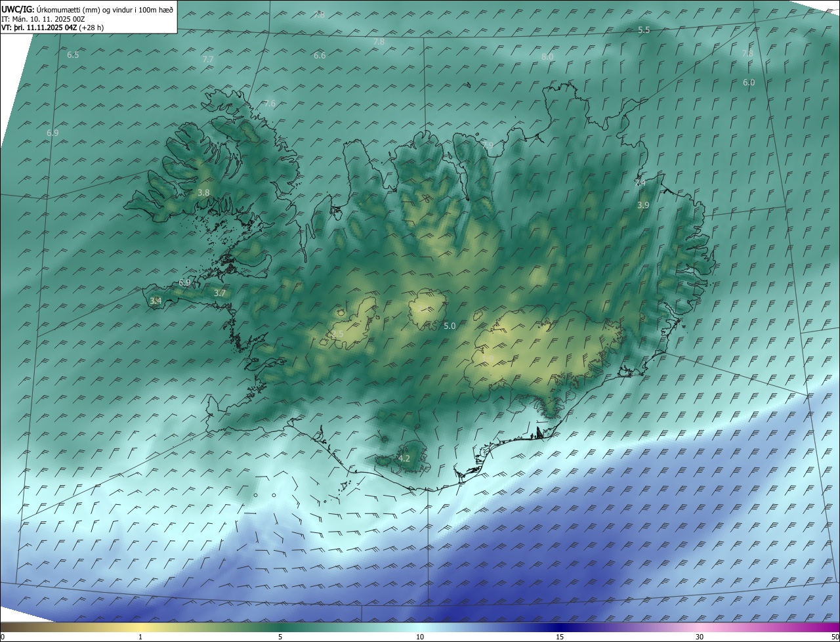Click the valid time line 'VT: þri. 11.11.2025 04Z (+28 h)'
The image size is (840, 642).
tap(52, 28)
